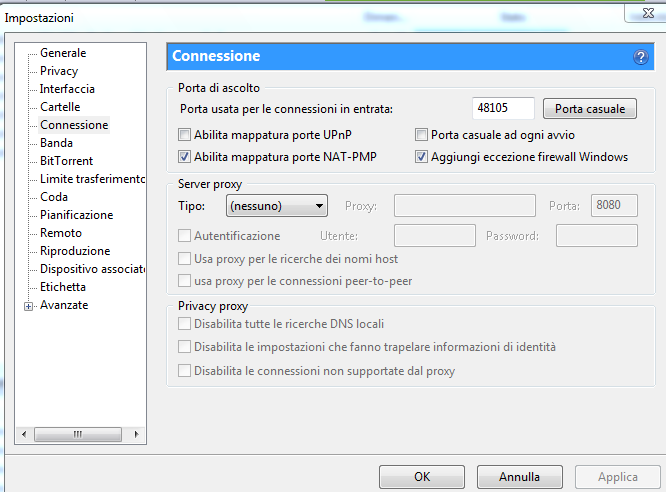Click the Applica button
Viewport: 666px width, 492px height.
(x=618, y=477)
